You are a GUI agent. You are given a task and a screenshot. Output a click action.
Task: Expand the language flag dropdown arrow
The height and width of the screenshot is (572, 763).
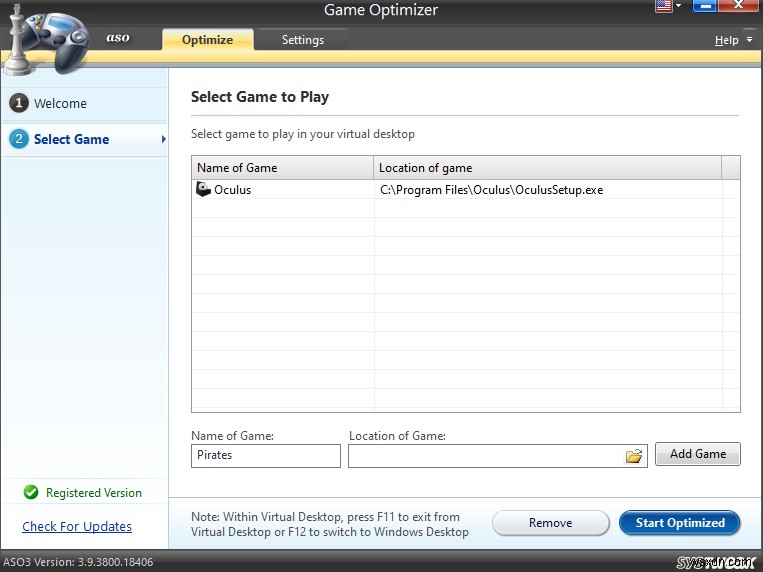point(678,6)
